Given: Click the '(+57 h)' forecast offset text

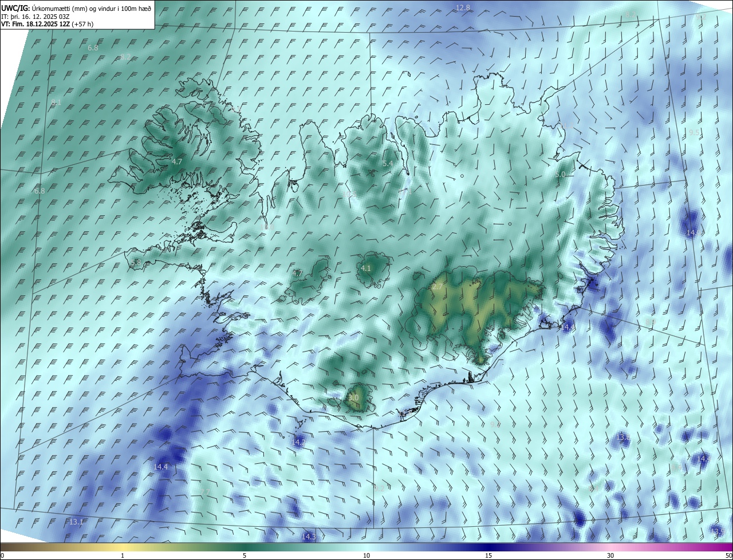Looking at the screenshot, I should [83, 24].
